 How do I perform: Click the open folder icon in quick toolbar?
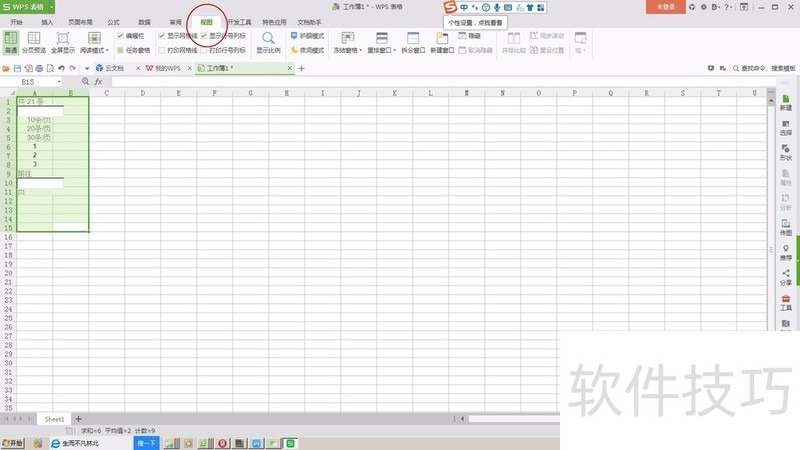click(6, 68)
